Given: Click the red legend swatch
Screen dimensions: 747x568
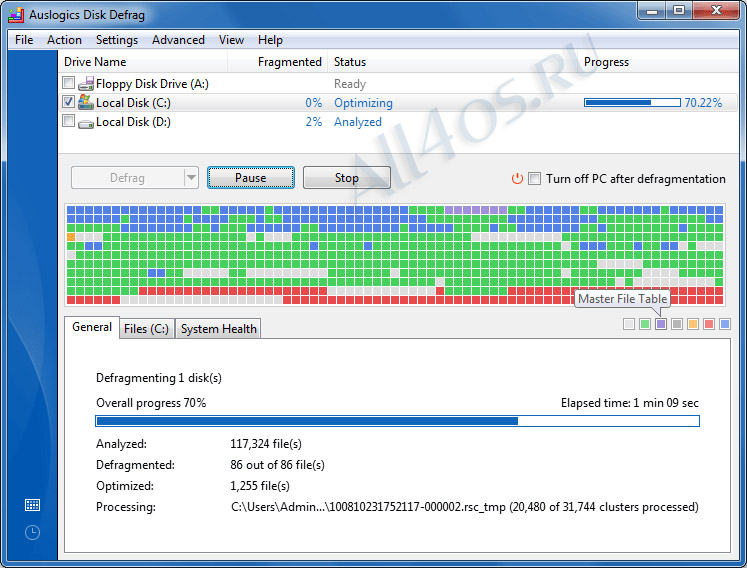Looking at the screenshot, I should (x=709, y=324).
